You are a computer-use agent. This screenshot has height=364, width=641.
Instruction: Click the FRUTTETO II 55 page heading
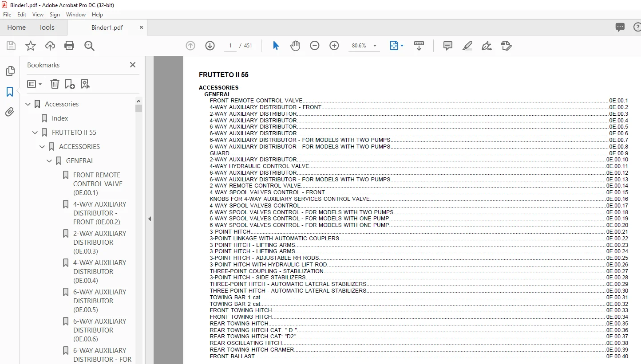click(224, 75)
